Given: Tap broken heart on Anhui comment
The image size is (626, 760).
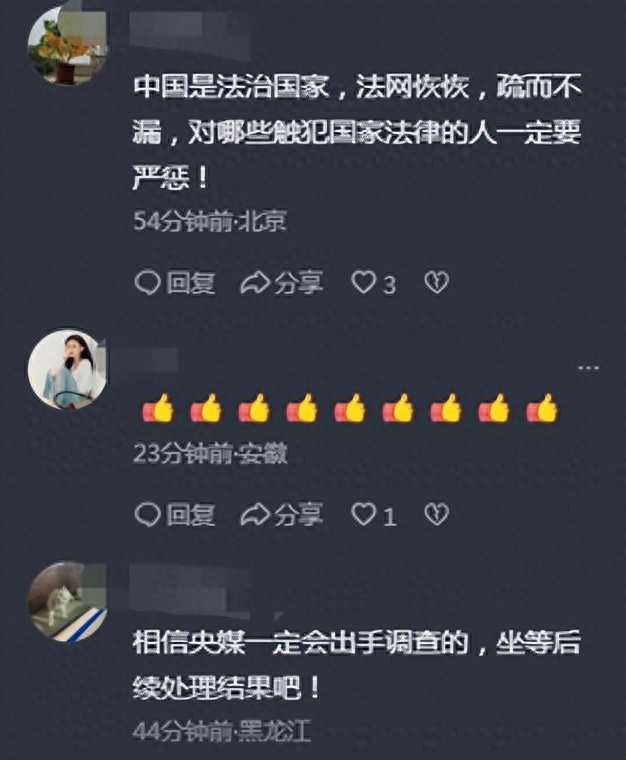Looking at the screenshot, I should (x=437, y=514).
